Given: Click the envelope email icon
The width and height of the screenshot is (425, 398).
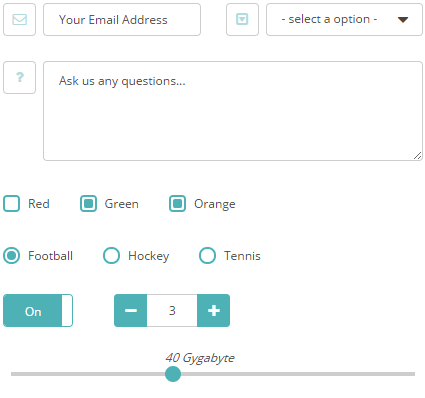Looking at the screenshot, I should tap(19, 19).
